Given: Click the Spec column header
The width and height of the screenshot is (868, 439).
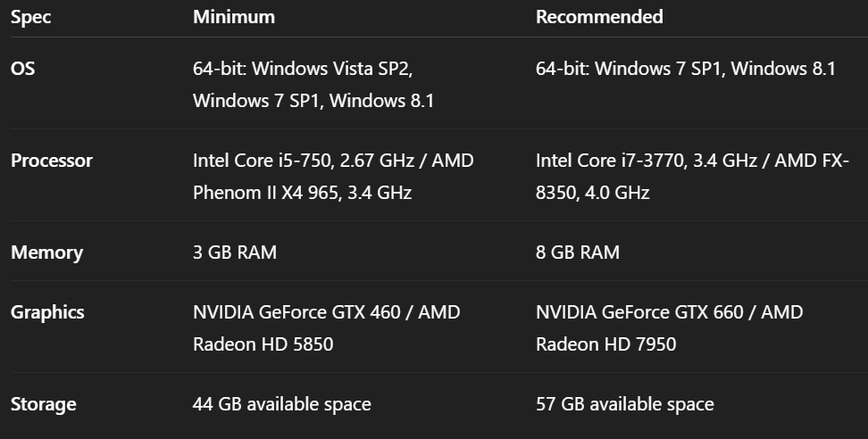Looking at the screenshot, I should pyautogui.click(x=31, y=17).
